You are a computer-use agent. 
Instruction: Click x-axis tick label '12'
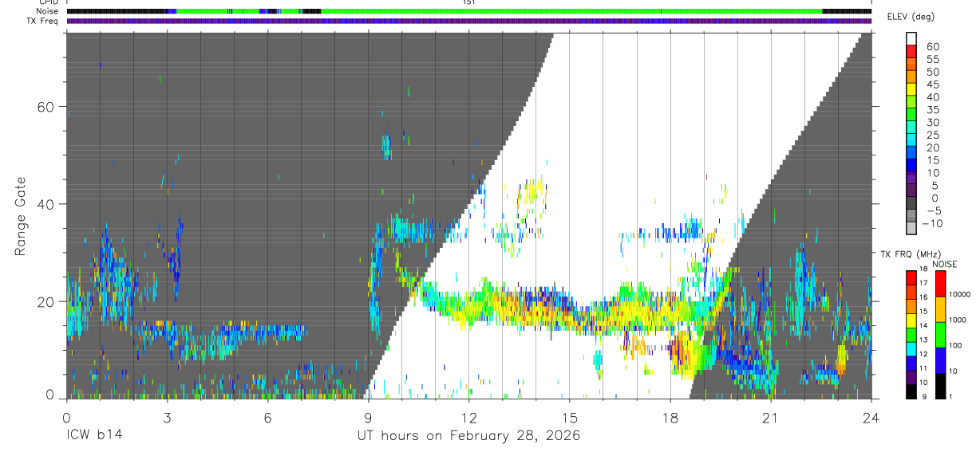[468, 417]
